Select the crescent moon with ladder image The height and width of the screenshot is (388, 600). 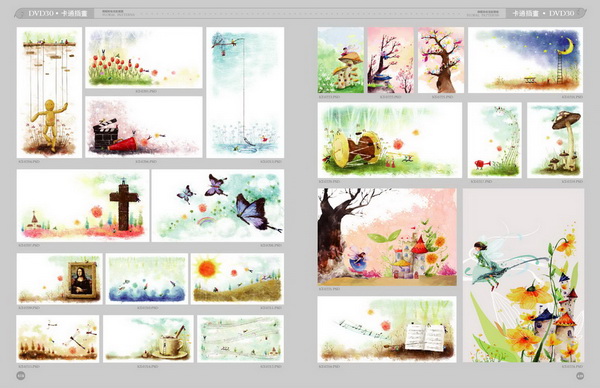click(x=525, y=60)
